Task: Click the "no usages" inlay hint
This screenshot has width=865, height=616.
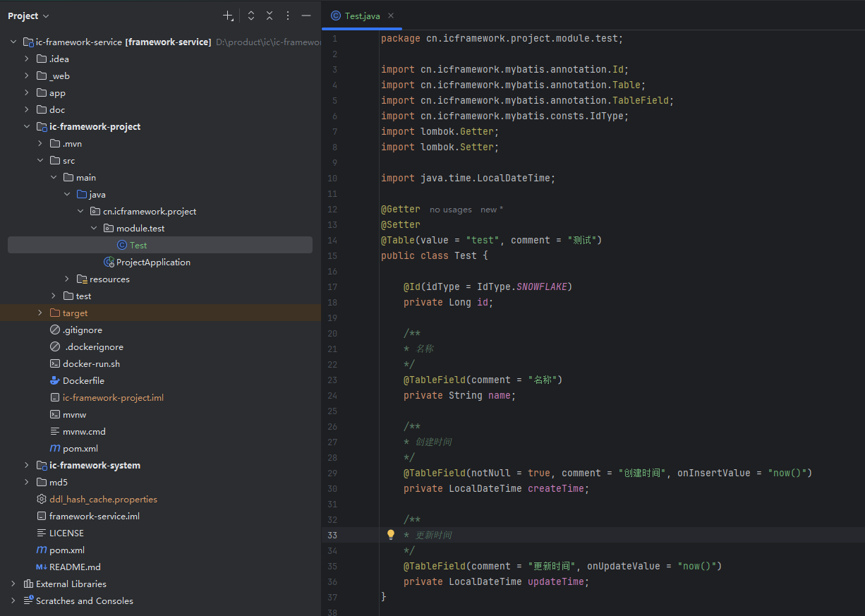Action: coord(450,210)
